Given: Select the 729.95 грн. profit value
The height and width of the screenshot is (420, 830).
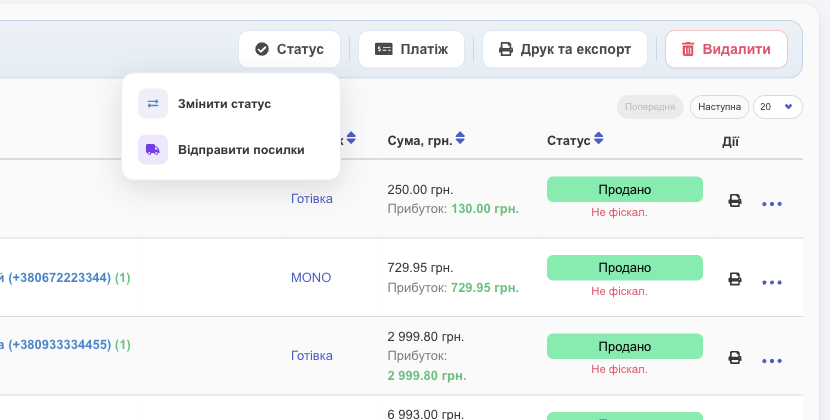Looking at the screenshot, I should 485,288.
